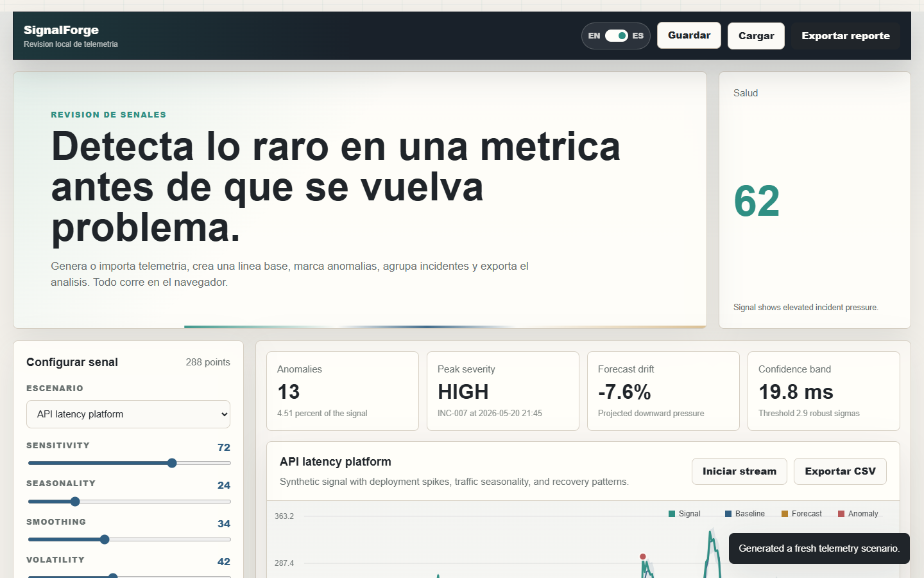Click the 'Revision local de telemetria' subtitle
This screenshot has width=924, height=578.
click(x=71, y=44)
